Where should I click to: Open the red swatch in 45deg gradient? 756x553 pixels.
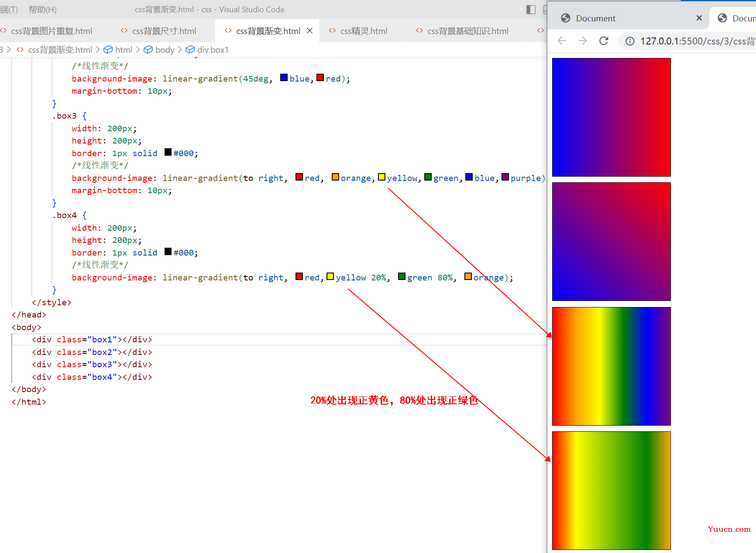(320, 78)
